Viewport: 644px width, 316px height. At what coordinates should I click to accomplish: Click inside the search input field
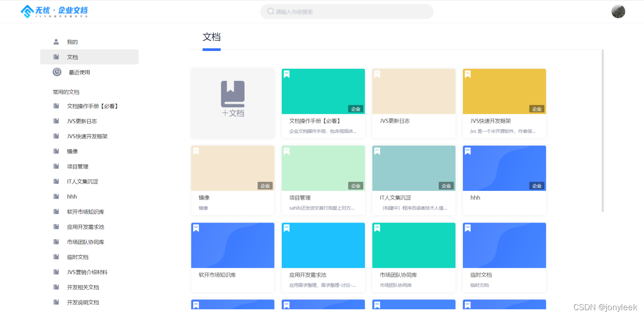click(x=347, y=12)
